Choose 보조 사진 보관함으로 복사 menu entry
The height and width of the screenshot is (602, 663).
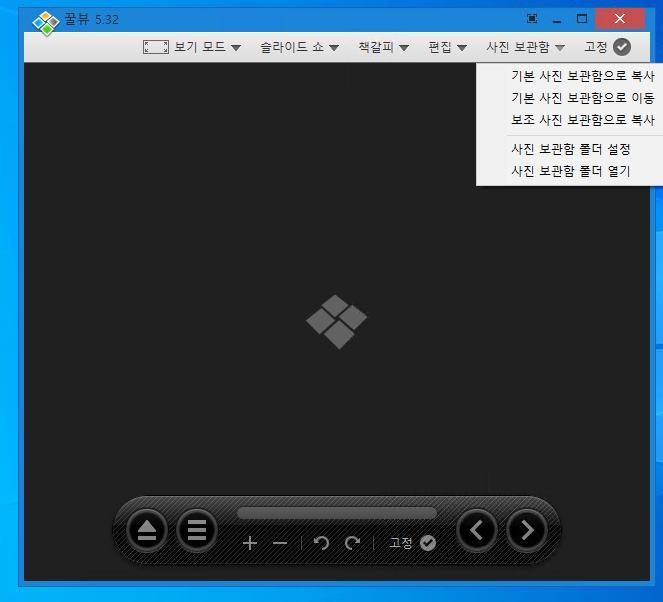tap(583, 120)
